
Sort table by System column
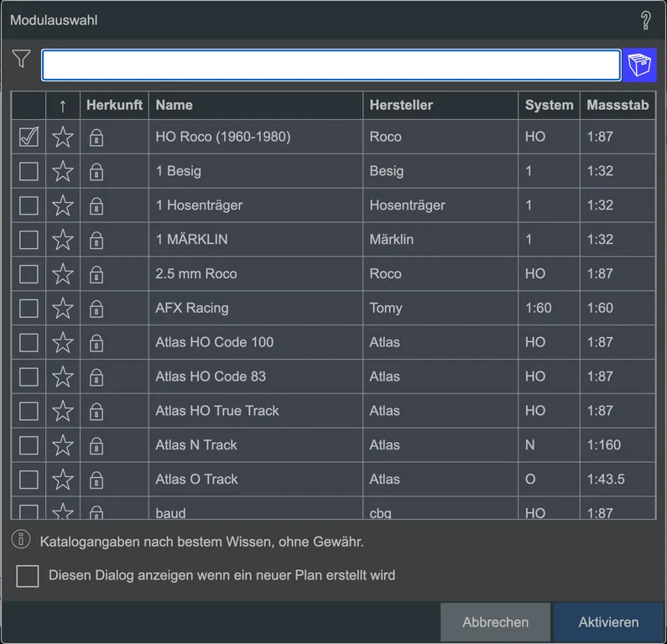(549, 106)
